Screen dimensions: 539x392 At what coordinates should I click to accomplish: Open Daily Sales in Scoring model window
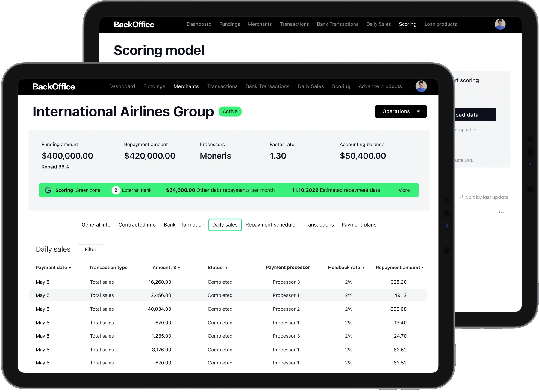pyautogui.click(x=378, y=24)
